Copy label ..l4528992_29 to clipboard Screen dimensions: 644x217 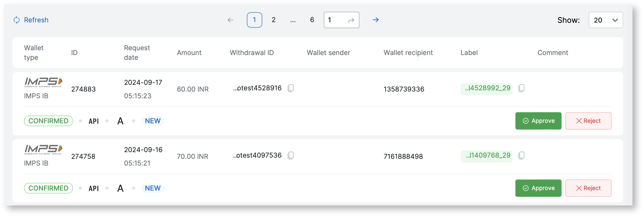(521, 88)
